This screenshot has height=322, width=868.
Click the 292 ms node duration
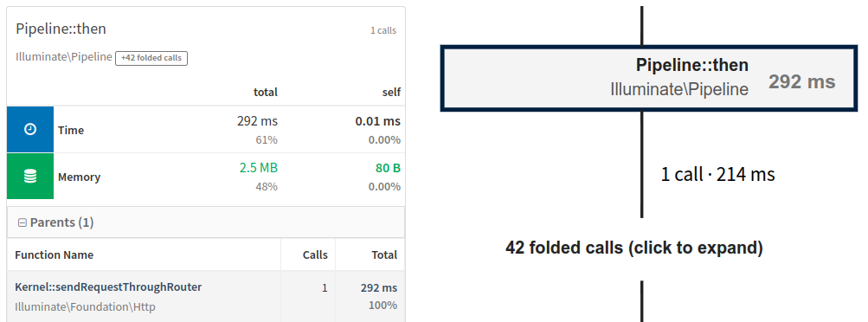tap(801, 82)
